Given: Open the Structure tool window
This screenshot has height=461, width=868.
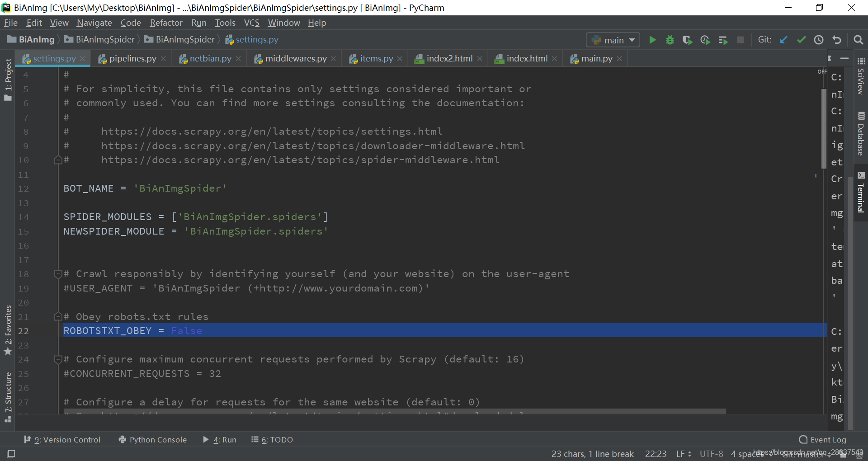Looking at the screenshot, I should coord(8,397).
